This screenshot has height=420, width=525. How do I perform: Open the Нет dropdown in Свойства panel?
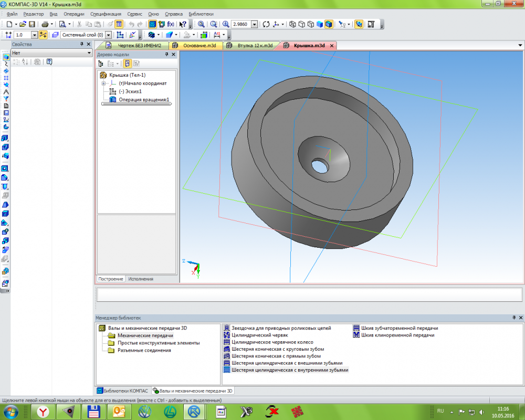pos(89,53)
